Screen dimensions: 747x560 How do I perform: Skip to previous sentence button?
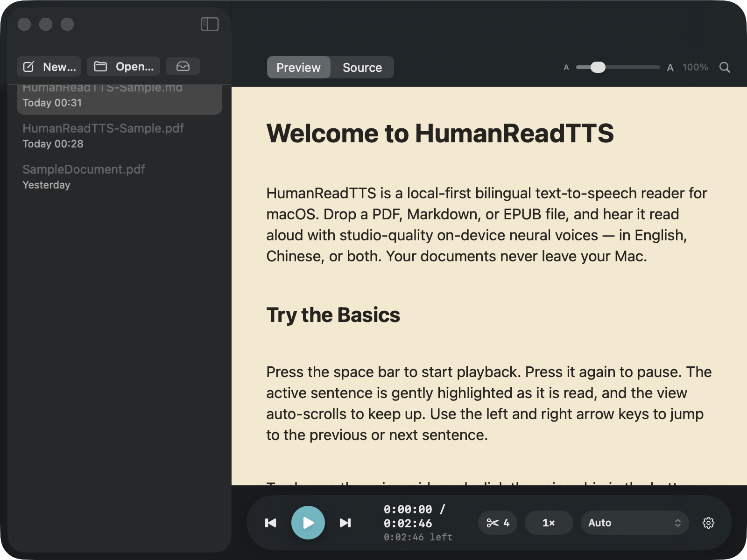(x=271, y=523)
